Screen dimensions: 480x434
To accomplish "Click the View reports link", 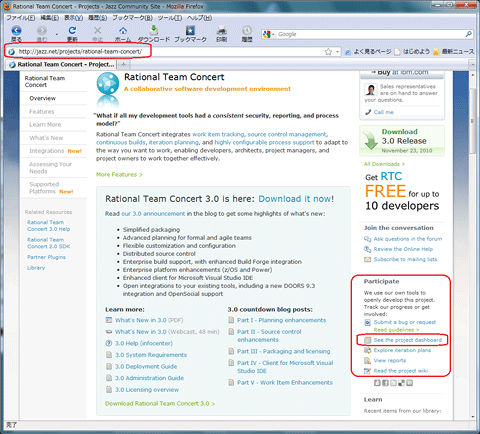I will [x=390, y=361].
